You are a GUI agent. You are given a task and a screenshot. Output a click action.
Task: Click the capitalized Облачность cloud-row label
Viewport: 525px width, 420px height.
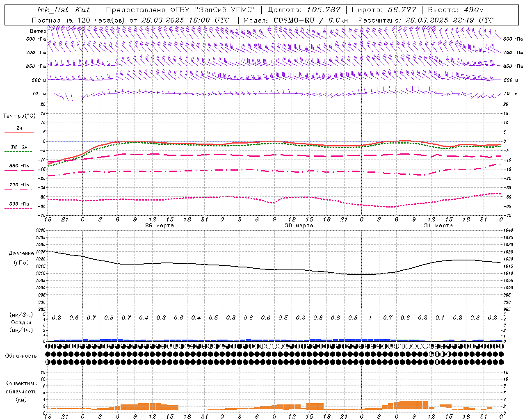(21, 356)
